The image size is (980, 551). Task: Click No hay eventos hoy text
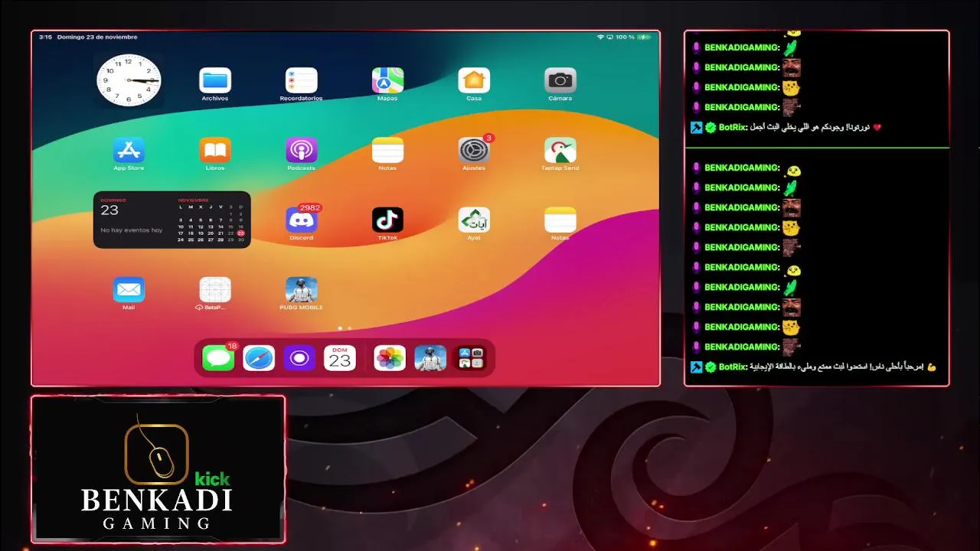point(132,230)
